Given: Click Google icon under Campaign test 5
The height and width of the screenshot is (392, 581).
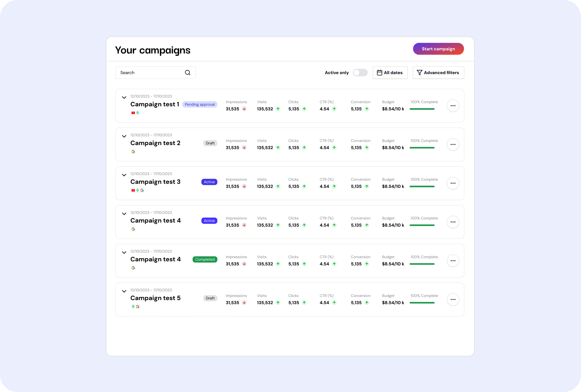Looking at the screenshot, I should [x=138, y=307].
